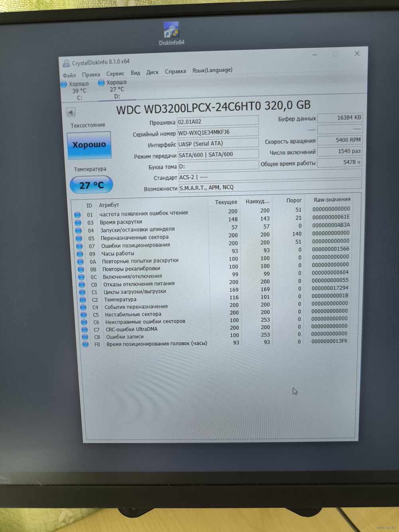Click the standard field ACS-2

270,176
